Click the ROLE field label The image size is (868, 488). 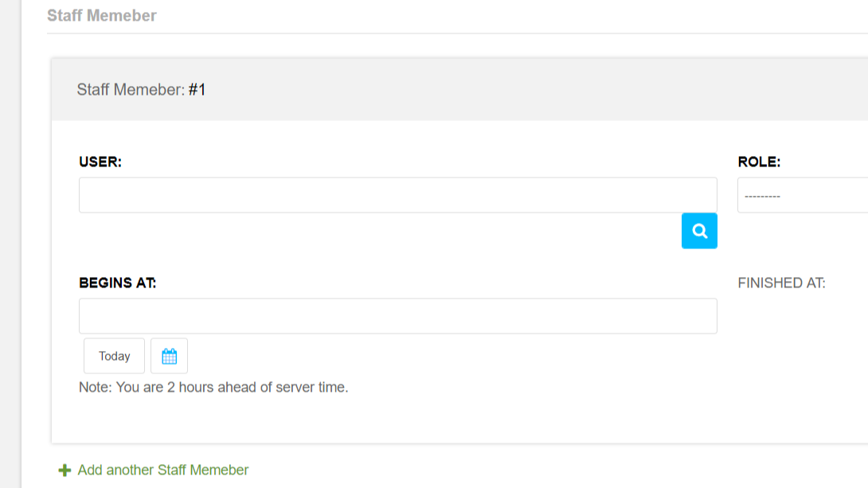tap(759, 162)
